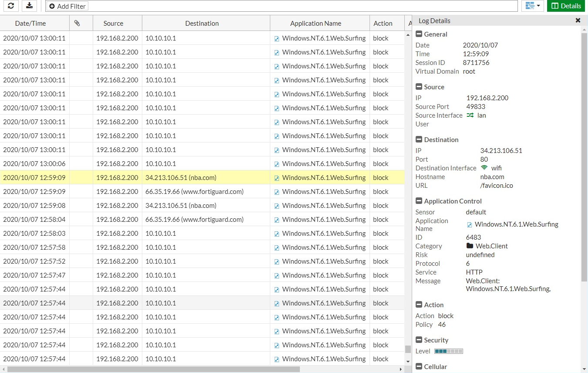The width and height of the screenshot is (588, 373).
Task: Click the wifi destination interface icon
Action: click(484, 168)
